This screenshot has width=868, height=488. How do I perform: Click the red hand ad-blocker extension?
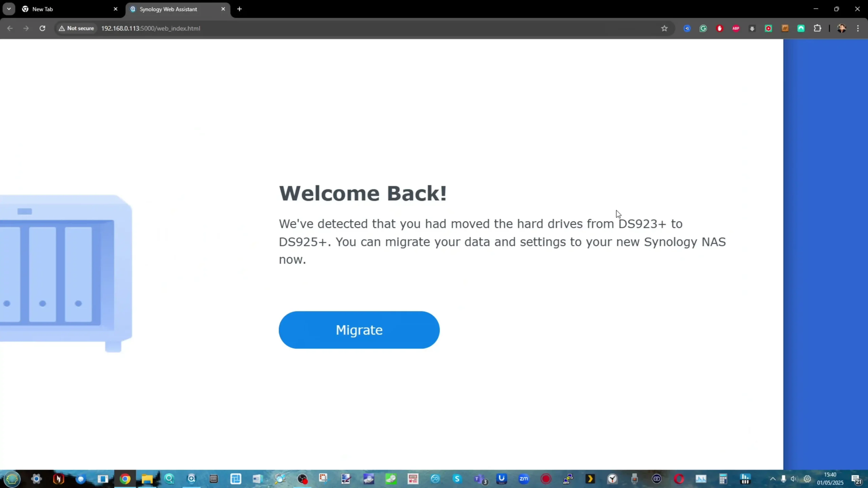pyautogui.click(x=719, y=28)
